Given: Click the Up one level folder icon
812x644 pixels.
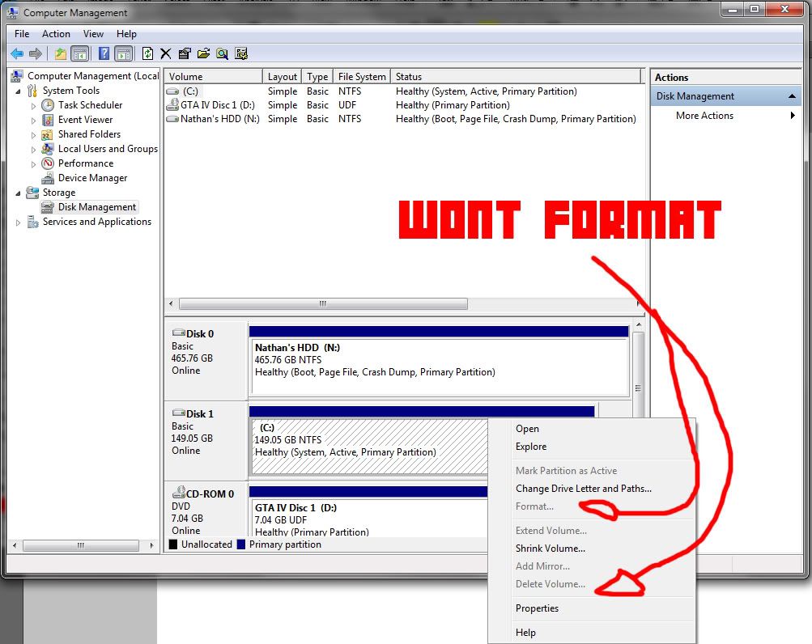Looking at the screenshot, I should click(x=61, y=53).
